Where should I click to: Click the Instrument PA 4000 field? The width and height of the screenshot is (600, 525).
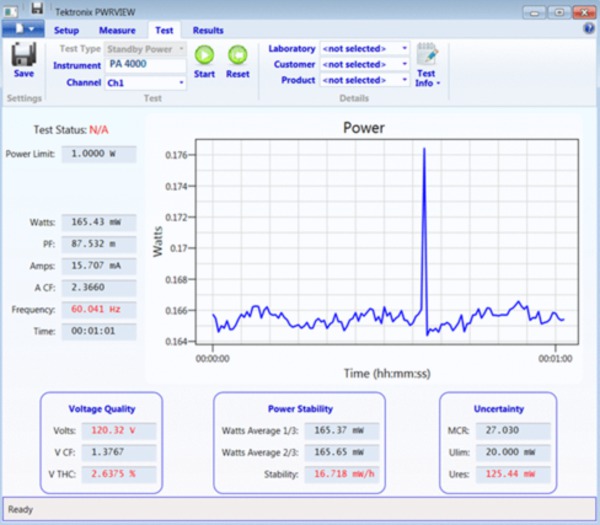146,64
